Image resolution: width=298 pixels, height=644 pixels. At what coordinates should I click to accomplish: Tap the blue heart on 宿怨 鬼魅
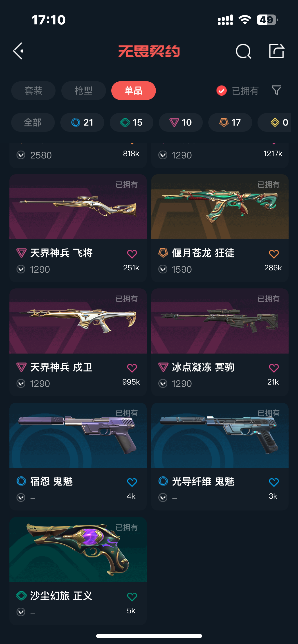[132, 482]
